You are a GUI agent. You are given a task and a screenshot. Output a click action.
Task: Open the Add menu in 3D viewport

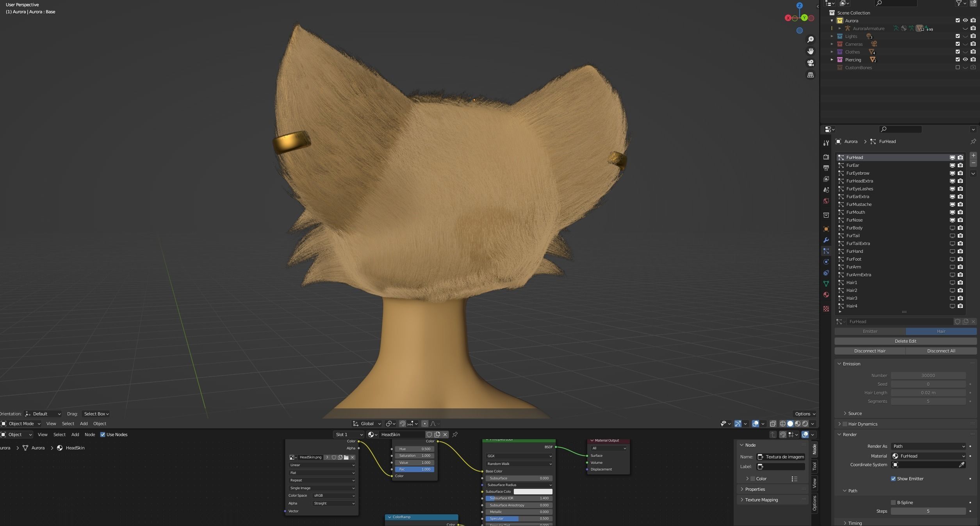[x=84, y=424]
